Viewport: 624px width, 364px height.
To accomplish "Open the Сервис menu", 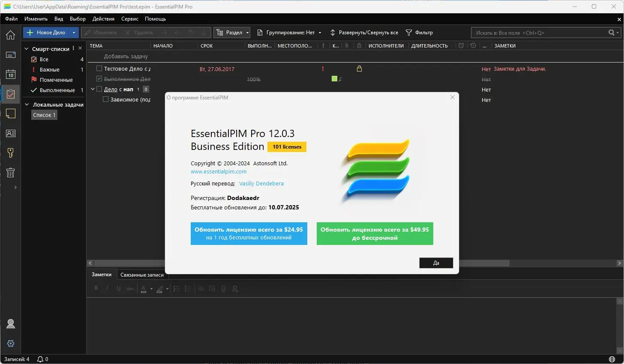I will coord(129,19).
